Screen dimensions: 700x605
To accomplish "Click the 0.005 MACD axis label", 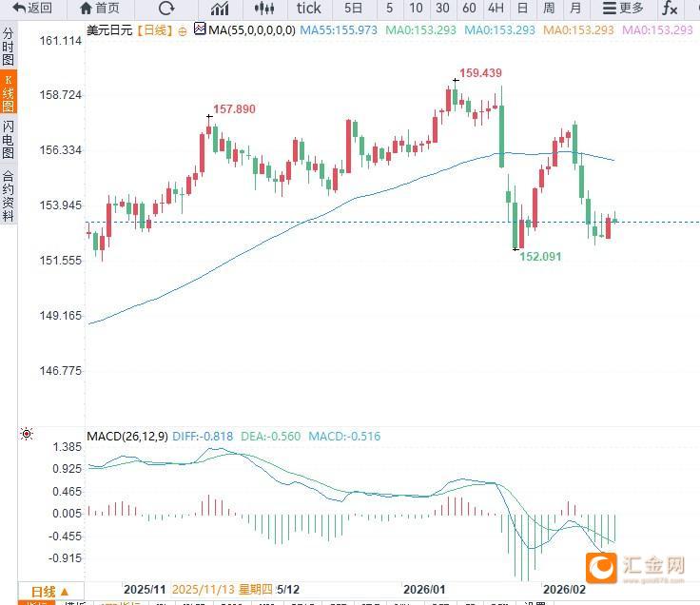I will (x=67, y=514).
